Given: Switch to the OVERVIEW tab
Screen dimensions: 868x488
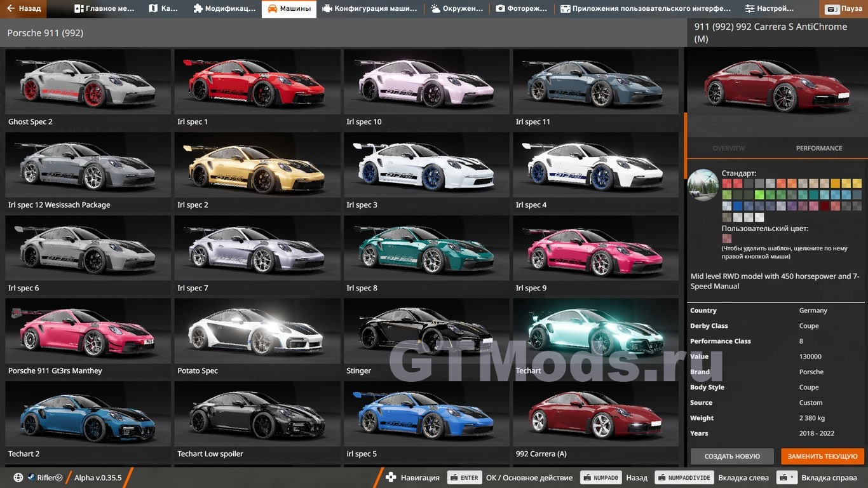Looking at the screenshot, I should point(728,148).
